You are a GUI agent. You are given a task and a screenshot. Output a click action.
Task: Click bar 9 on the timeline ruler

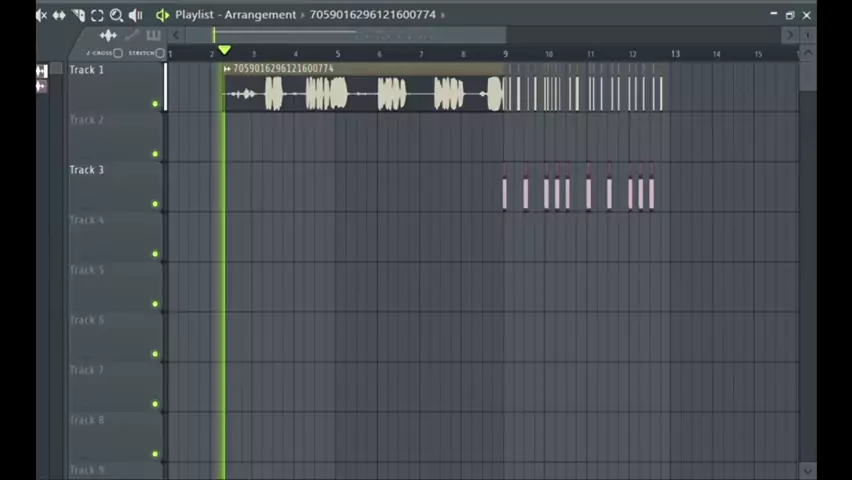pyautogui.click(x=505, y=54)
